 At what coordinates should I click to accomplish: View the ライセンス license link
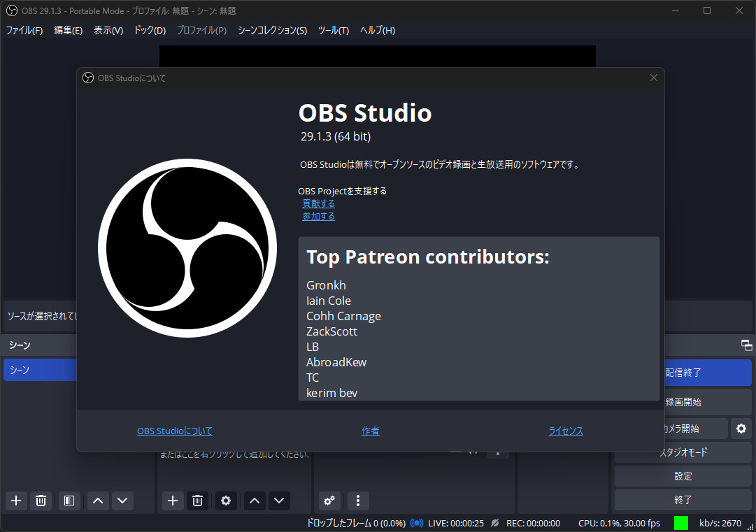[565, 431]
